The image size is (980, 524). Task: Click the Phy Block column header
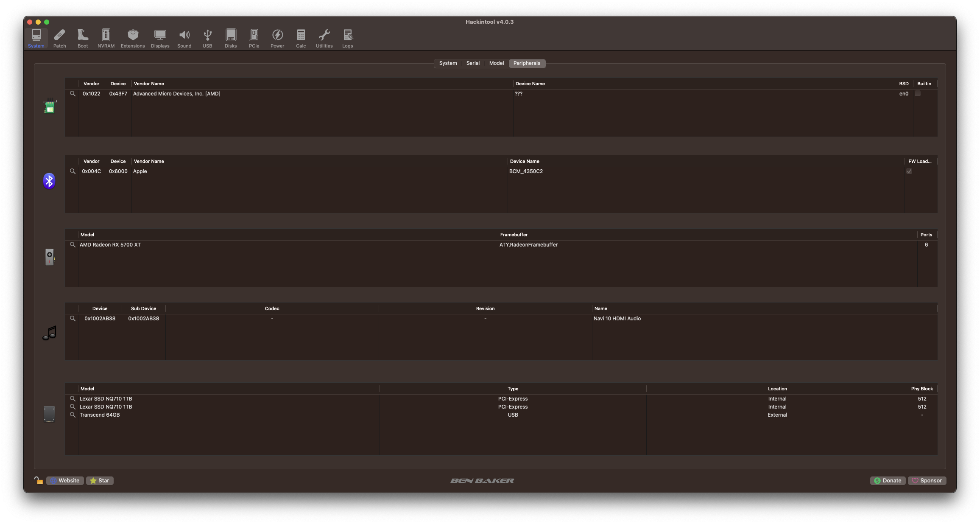click(x=922, y=389)
